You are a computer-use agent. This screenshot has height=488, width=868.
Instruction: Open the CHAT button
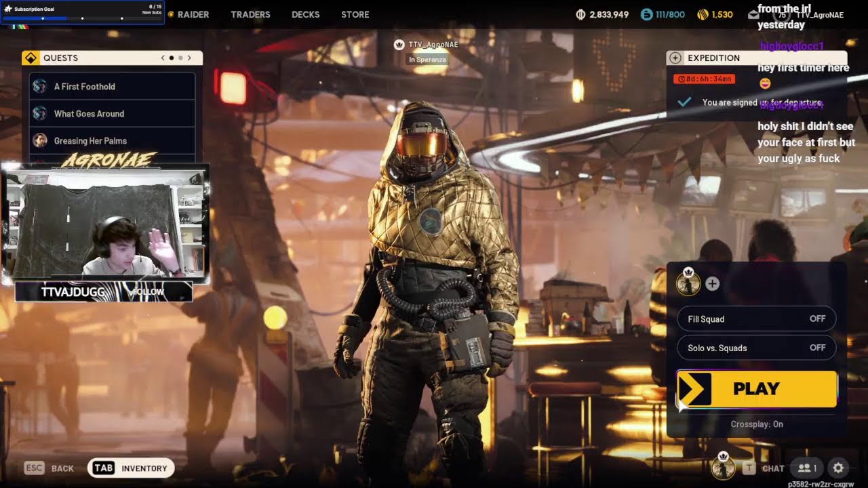pyautogui.click(x=764, y=468)
